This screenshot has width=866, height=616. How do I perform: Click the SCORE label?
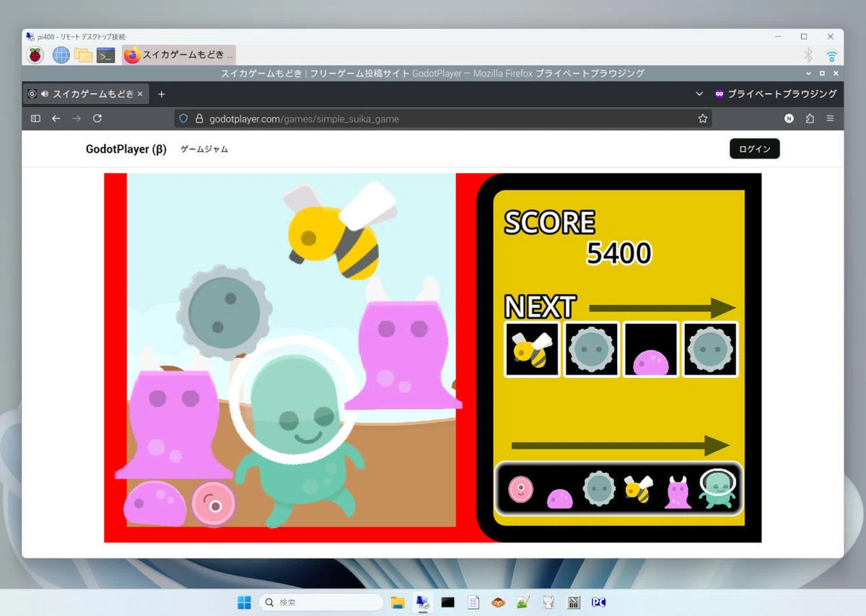550,222
